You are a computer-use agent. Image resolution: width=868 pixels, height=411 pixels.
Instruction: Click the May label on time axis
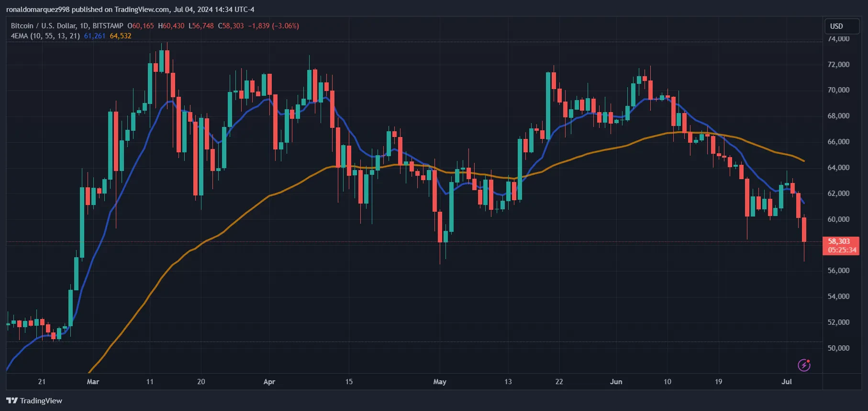tap(440, 382)
